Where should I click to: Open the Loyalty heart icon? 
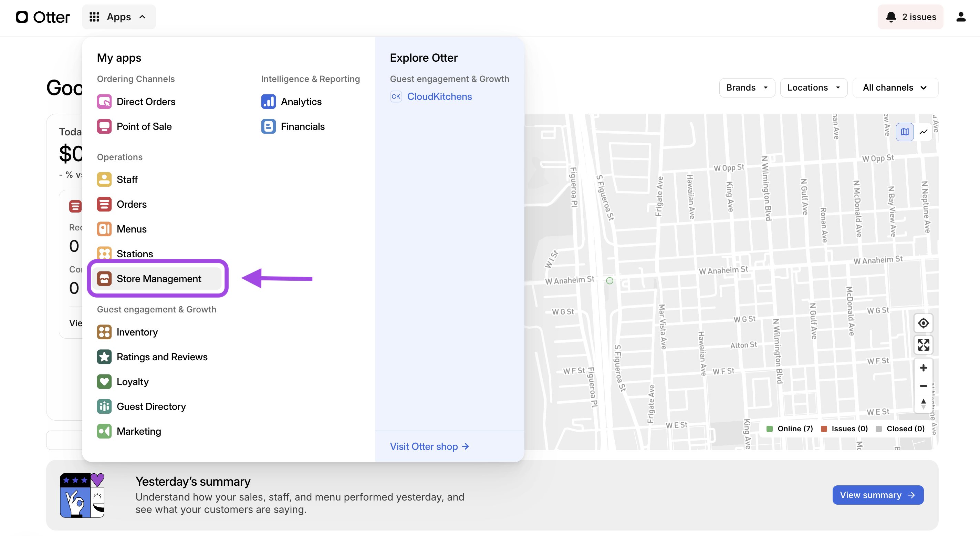click(104, 381)
